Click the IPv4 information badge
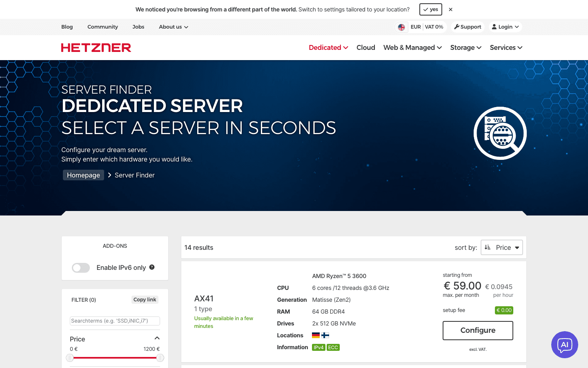 [x=318, y=348]
